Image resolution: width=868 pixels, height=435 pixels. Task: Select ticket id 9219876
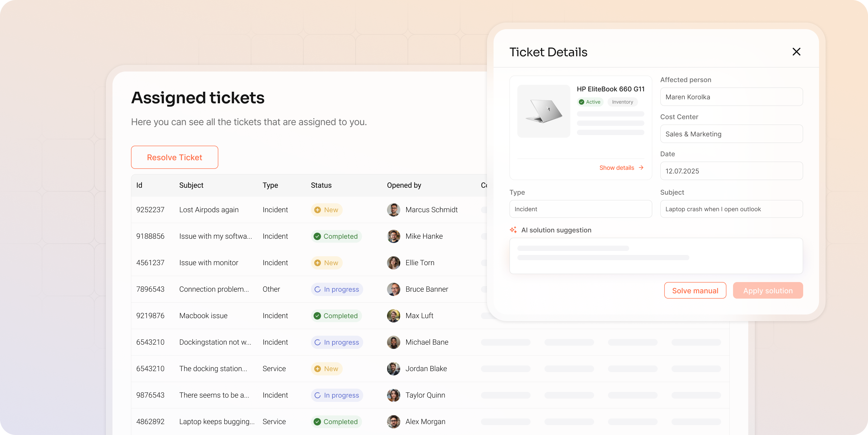(x=150, y=315)
